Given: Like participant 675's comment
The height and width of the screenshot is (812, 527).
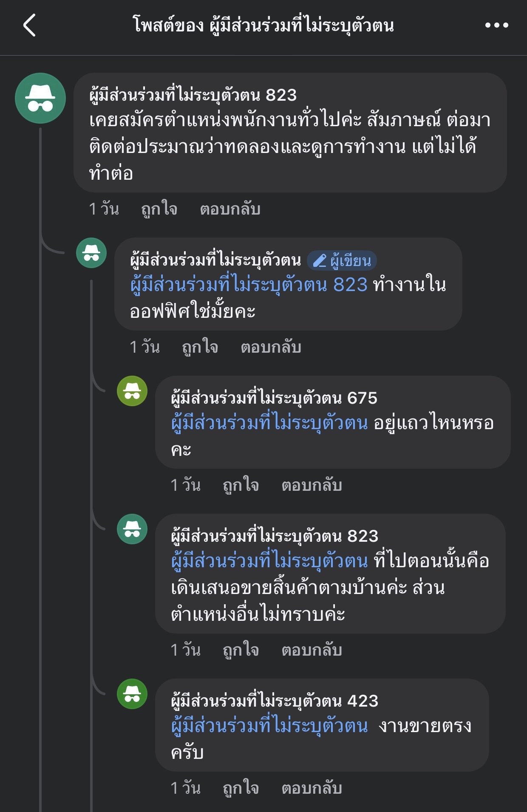Looking at the screenshot, I should click(241, 485).
